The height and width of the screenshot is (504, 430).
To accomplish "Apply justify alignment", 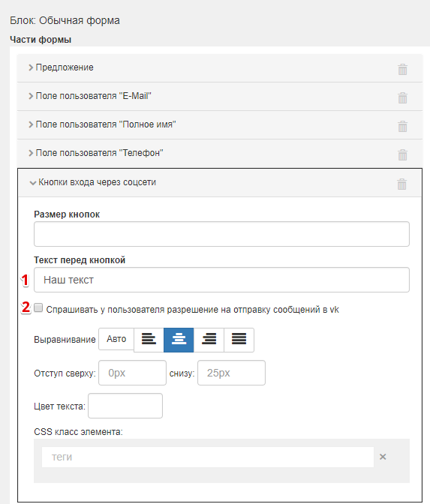I will [239, 340].
